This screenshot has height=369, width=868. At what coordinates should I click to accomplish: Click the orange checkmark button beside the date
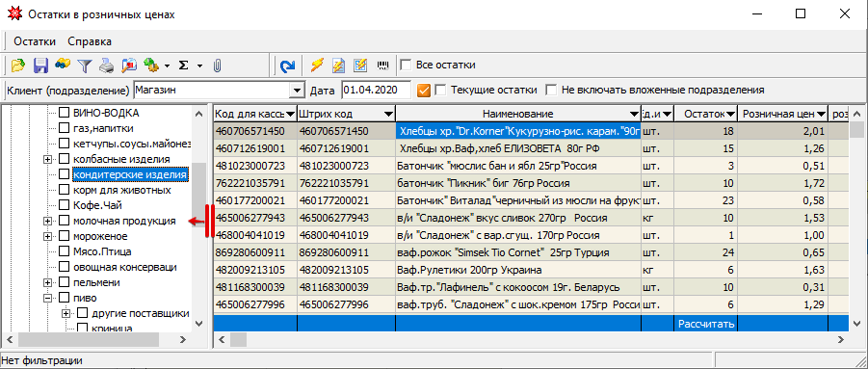pyautogui.click(x=424, y=90)
